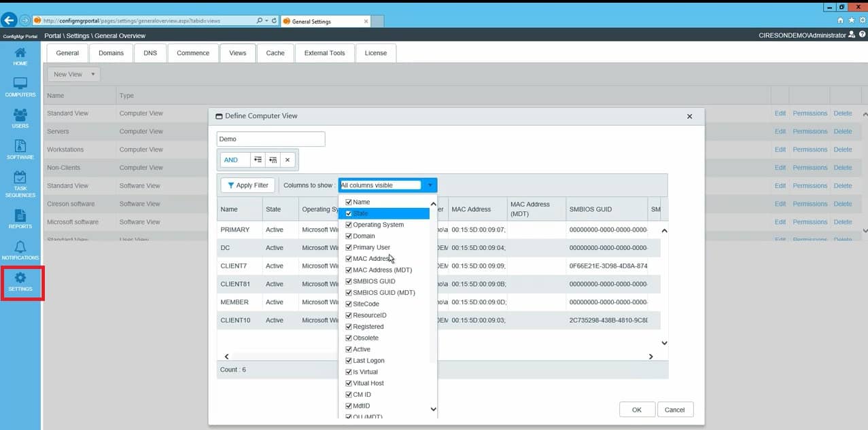Click Permissions link for Workstations view

coord(810,149)
